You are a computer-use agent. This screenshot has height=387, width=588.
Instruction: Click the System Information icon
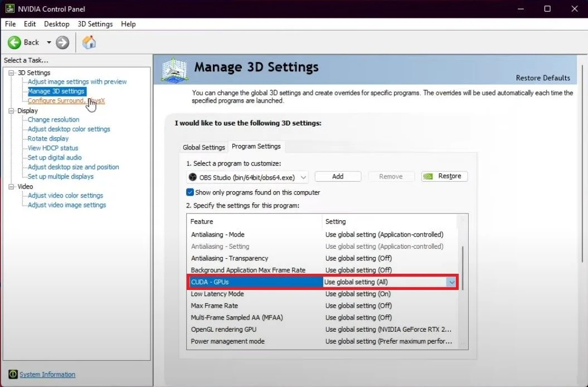(13, 374)
